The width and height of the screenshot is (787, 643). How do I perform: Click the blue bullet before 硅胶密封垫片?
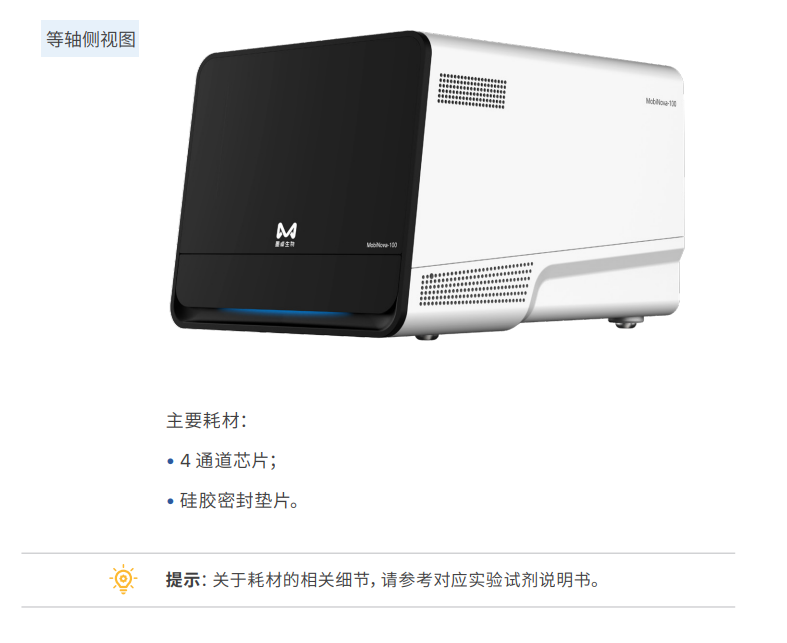click(171, 501)
